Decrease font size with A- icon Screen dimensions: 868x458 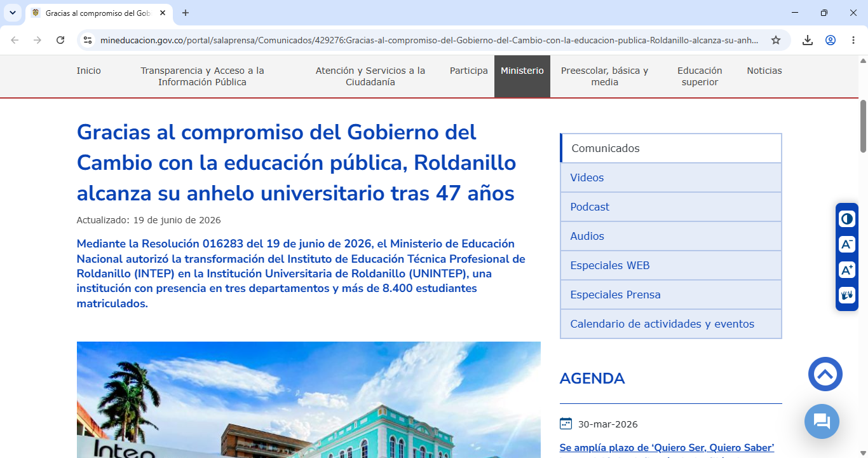pyautogui.click(x=846, y=245)
